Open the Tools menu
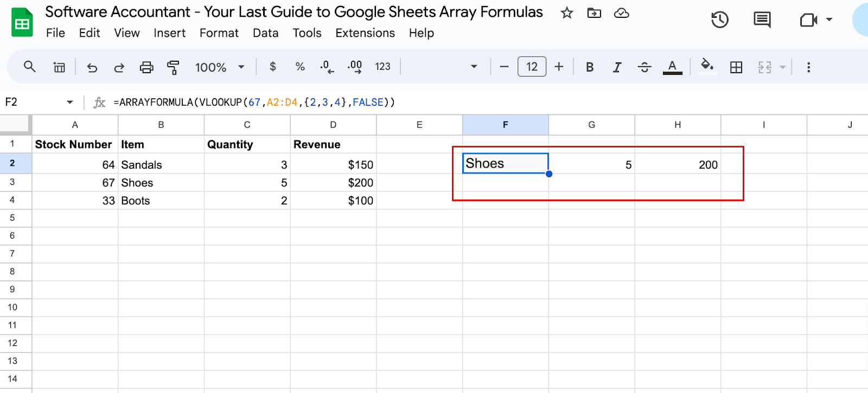This screenshot has width=868, height=393. coord(307,33)
